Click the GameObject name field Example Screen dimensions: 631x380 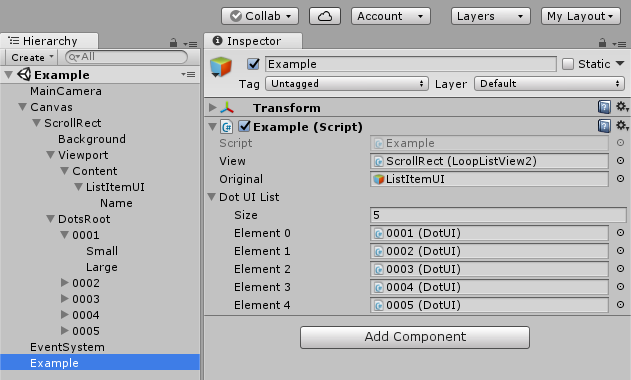coord(411,64)
